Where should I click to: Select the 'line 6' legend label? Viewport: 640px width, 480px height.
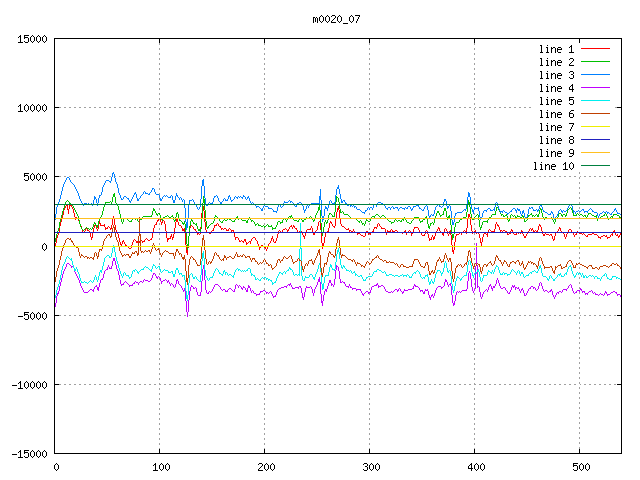click(x=556, y=114)
